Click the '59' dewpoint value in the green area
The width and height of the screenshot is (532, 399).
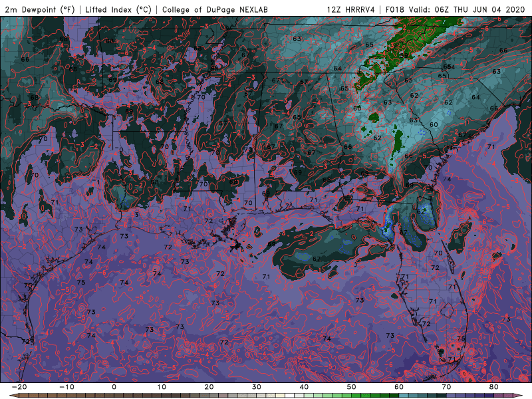point(404,56)
